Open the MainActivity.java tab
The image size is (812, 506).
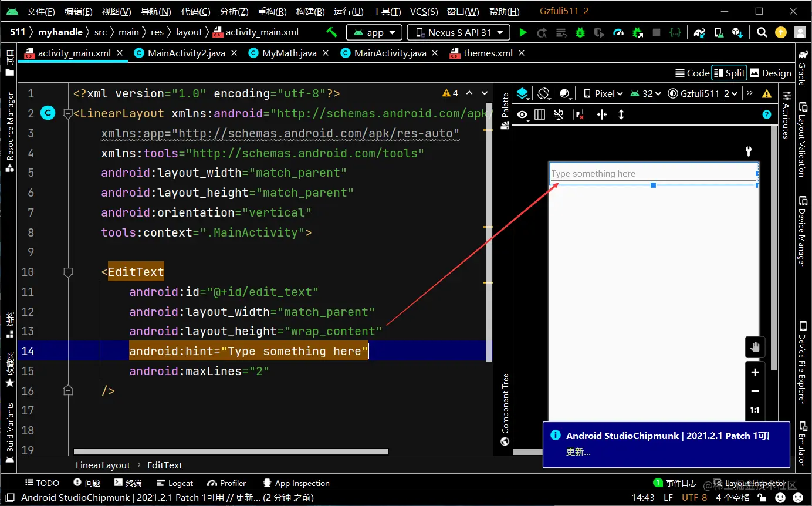click(x=390, y=53)
